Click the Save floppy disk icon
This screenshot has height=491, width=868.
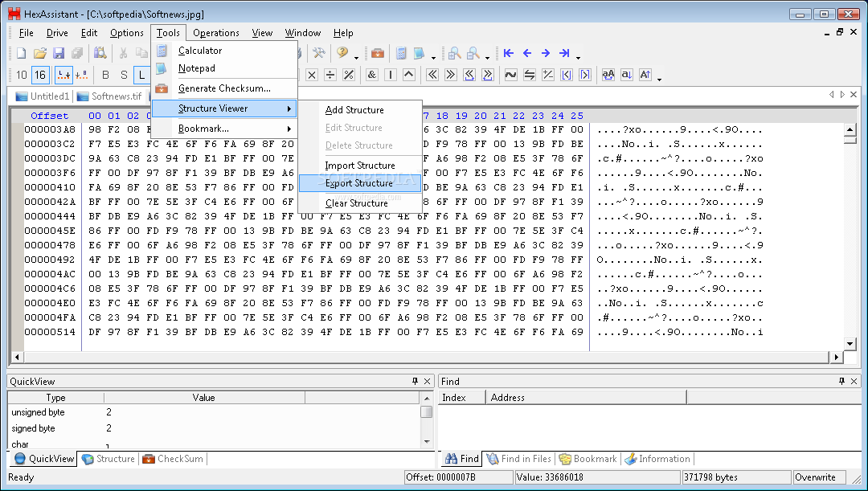coord(59,53)
